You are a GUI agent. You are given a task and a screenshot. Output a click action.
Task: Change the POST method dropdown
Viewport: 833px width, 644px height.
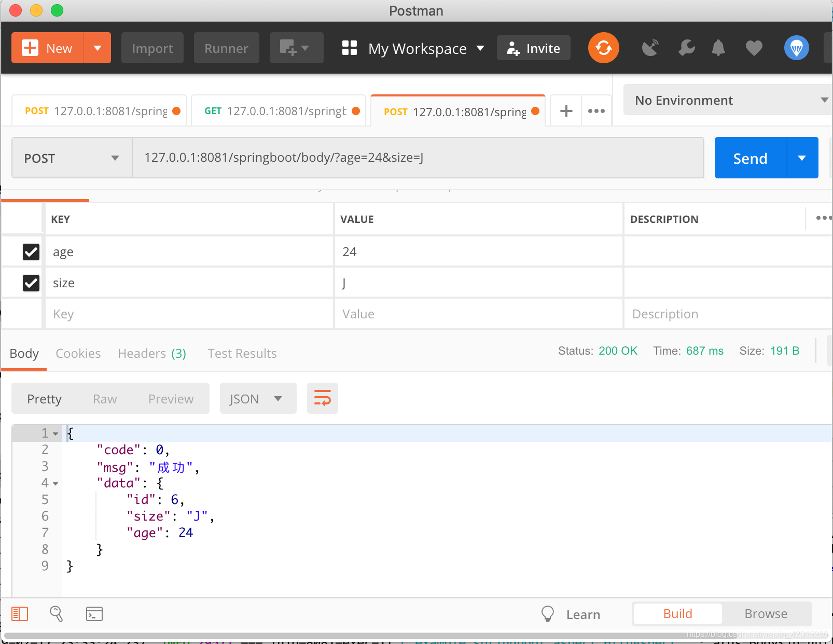point(72,158)
